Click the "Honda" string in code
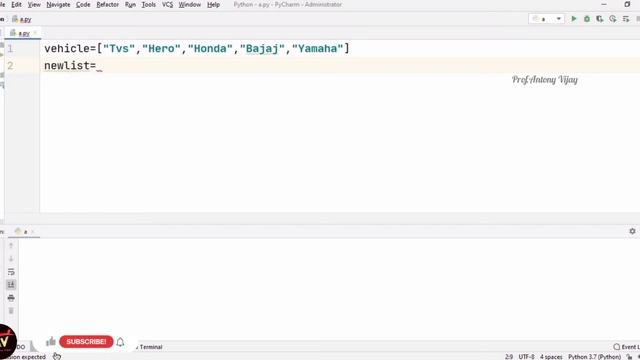Screen dimensions: 640x360 [x=210, y=49]
